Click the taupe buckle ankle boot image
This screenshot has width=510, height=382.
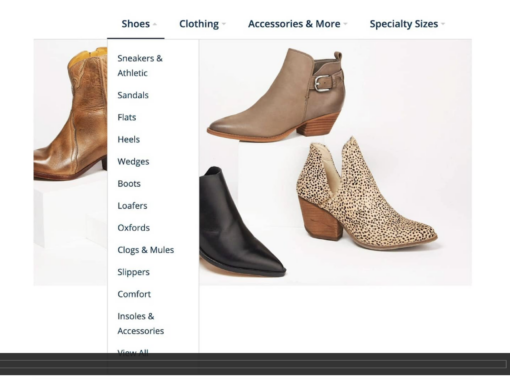click(x=277, y=95)
